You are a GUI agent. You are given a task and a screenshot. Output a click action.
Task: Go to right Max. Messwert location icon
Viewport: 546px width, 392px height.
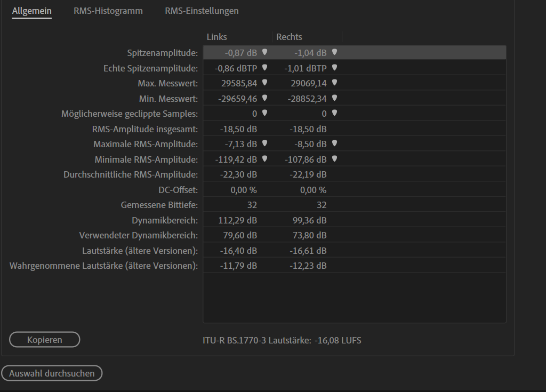334,83
